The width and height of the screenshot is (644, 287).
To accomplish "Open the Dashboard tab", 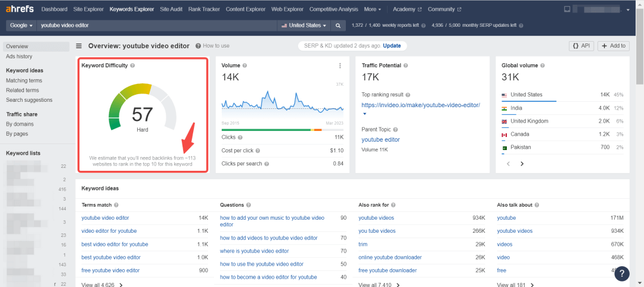I will click(x=54, y=9).
